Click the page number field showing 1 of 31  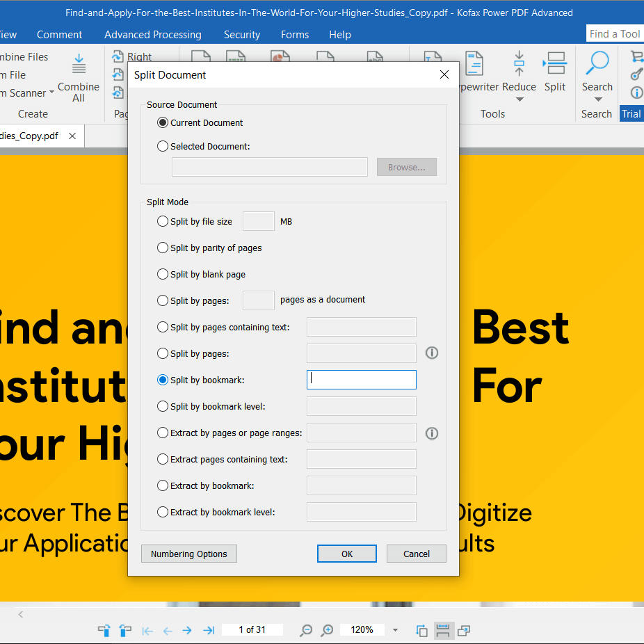pos(252,629)
